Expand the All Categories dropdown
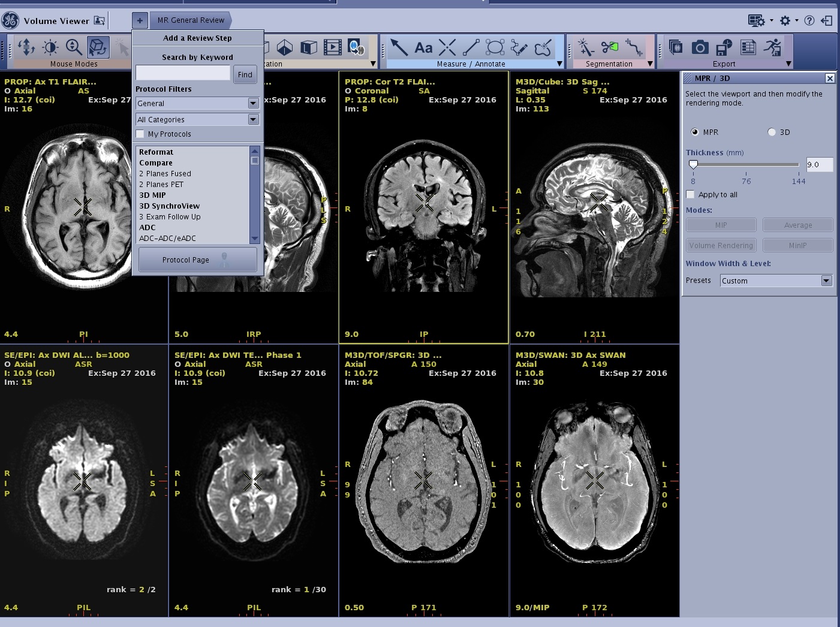 (x=253, y=120)
